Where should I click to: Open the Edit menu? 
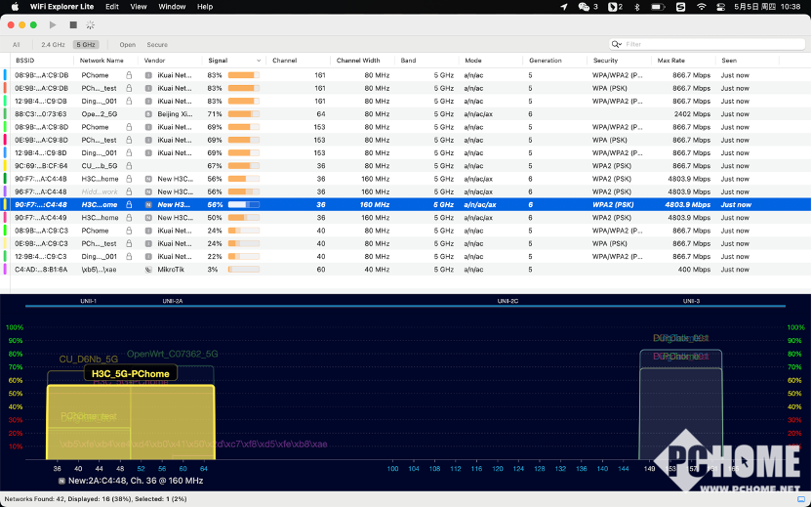(x=112, y=7)
